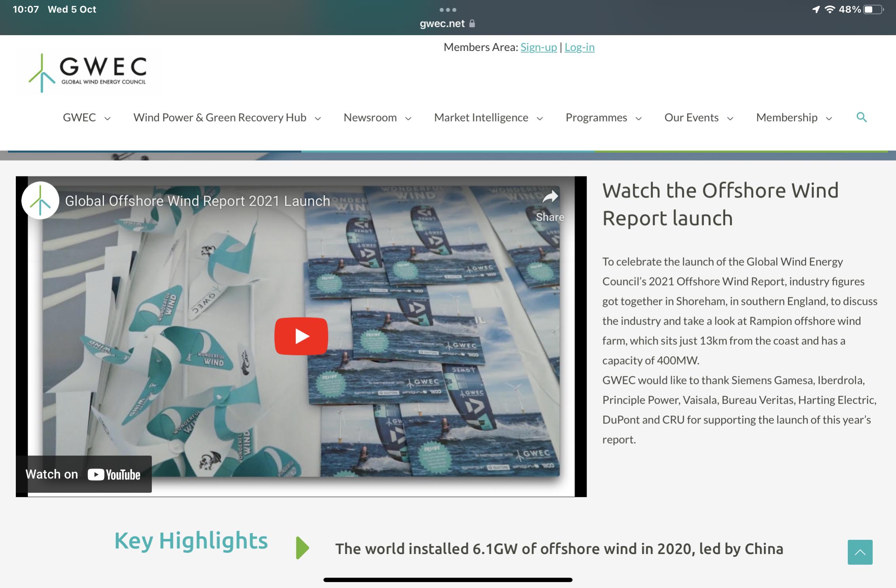The height and width of the screenshot is (588, 896).
Task: Click the GWEC wind turbine logo
Action: tap(88, 73)
